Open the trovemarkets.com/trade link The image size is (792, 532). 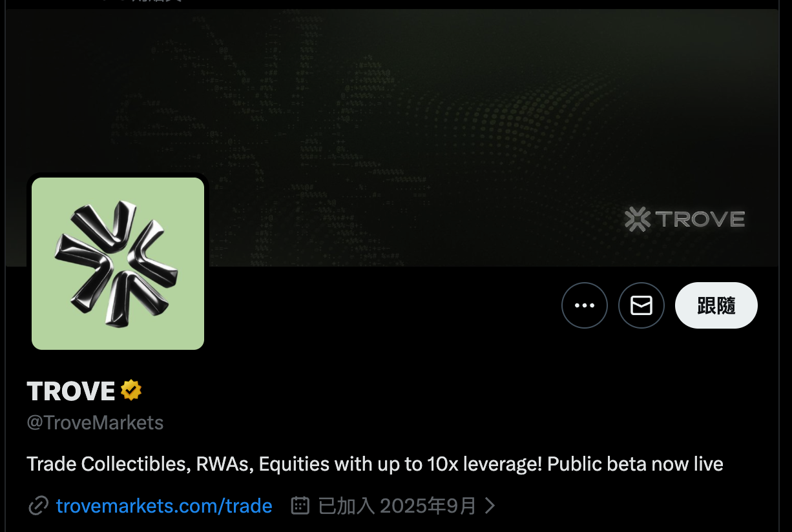pyautogui.click(x=164, y=506)
